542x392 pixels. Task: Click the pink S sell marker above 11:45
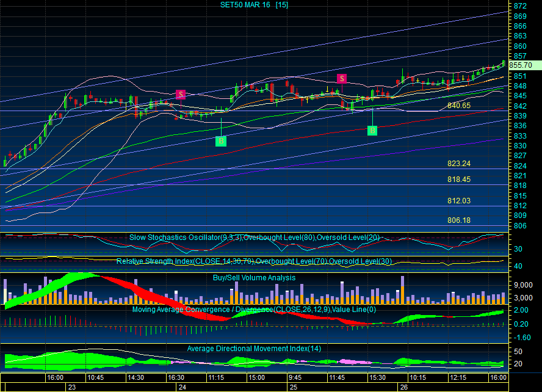pyautogui.click(x=342, y=79)
